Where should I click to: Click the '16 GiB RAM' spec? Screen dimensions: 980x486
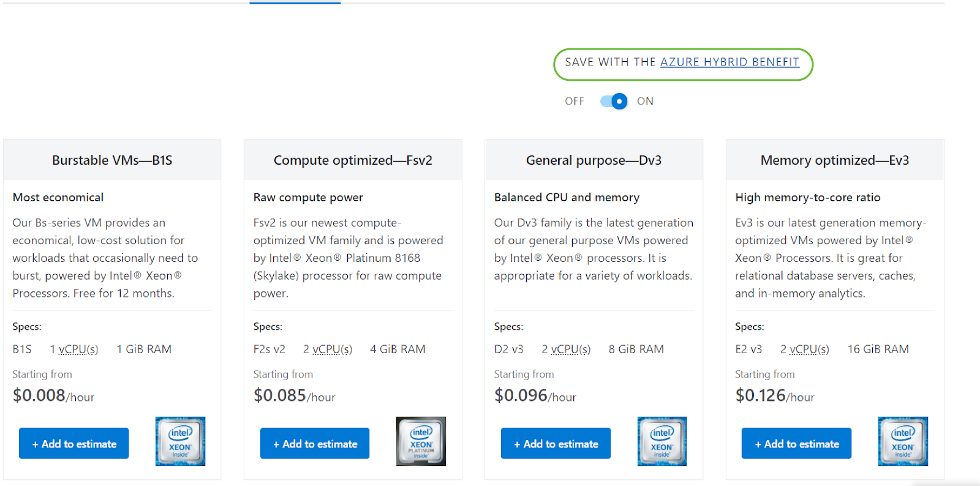pyautogui.click(x=878, y=349)
